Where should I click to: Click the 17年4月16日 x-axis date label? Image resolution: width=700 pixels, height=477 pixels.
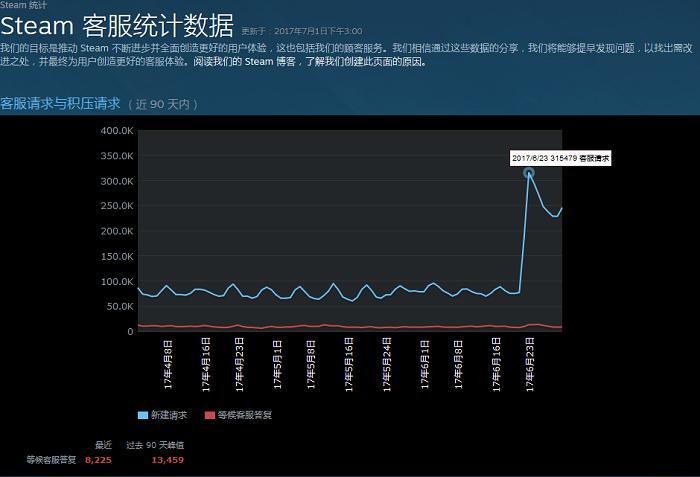[206, 365]
